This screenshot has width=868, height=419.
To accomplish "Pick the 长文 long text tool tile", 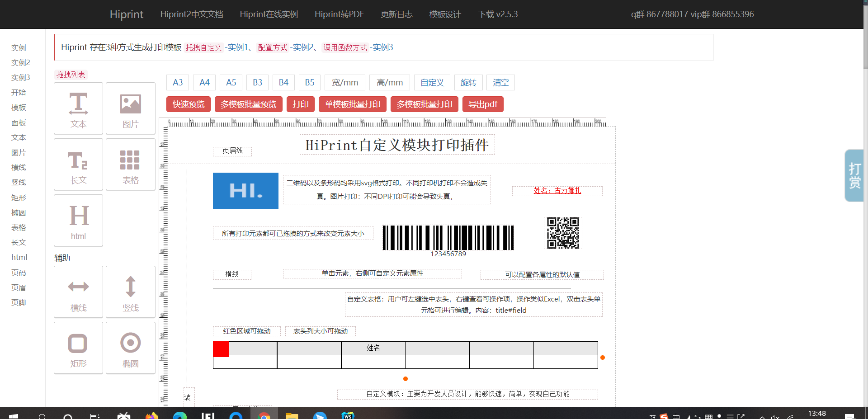I will (78, 165).
